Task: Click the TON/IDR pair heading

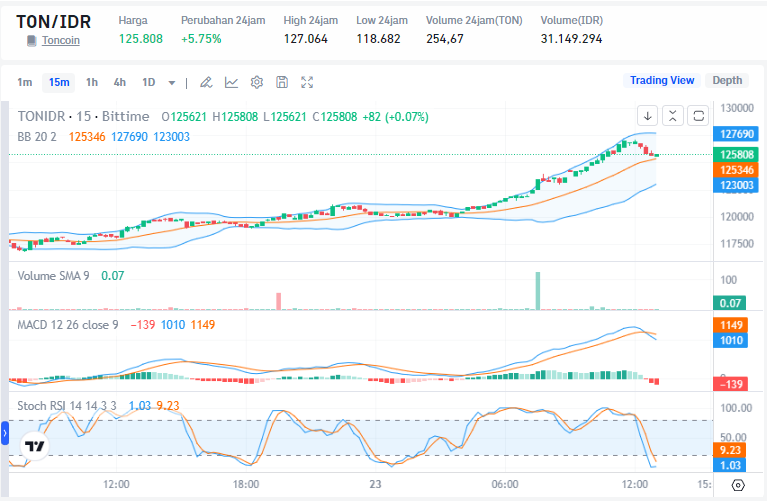Action: (x=53, y=22)
